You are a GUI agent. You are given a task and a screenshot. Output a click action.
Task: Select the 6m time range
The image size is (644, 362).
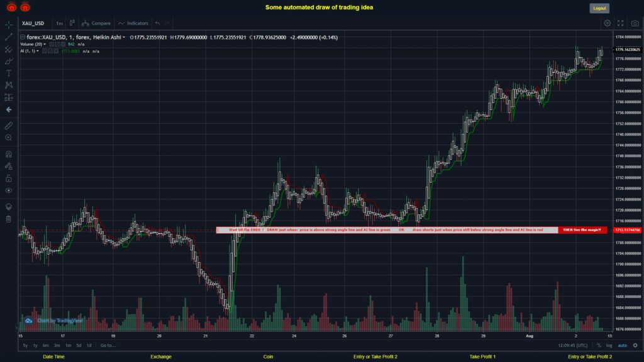click(x=45, y=345)
